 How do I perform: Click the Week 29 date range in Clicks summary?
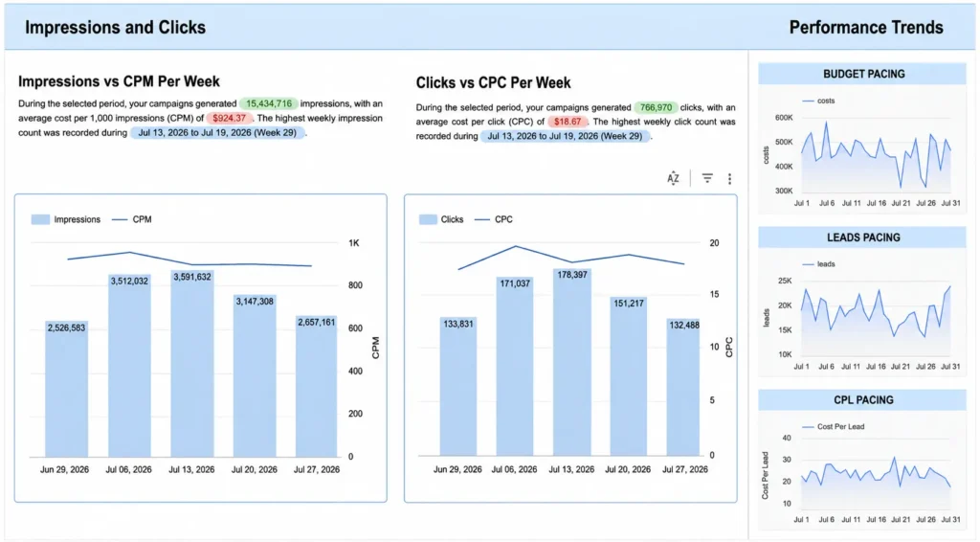point(565,136)
